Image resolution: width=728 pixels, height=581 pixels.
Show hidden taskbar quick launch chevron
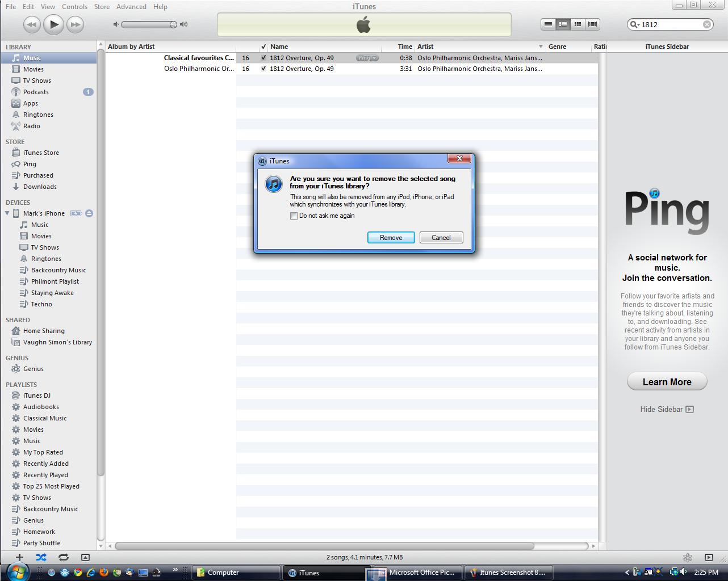pos(175,570)
